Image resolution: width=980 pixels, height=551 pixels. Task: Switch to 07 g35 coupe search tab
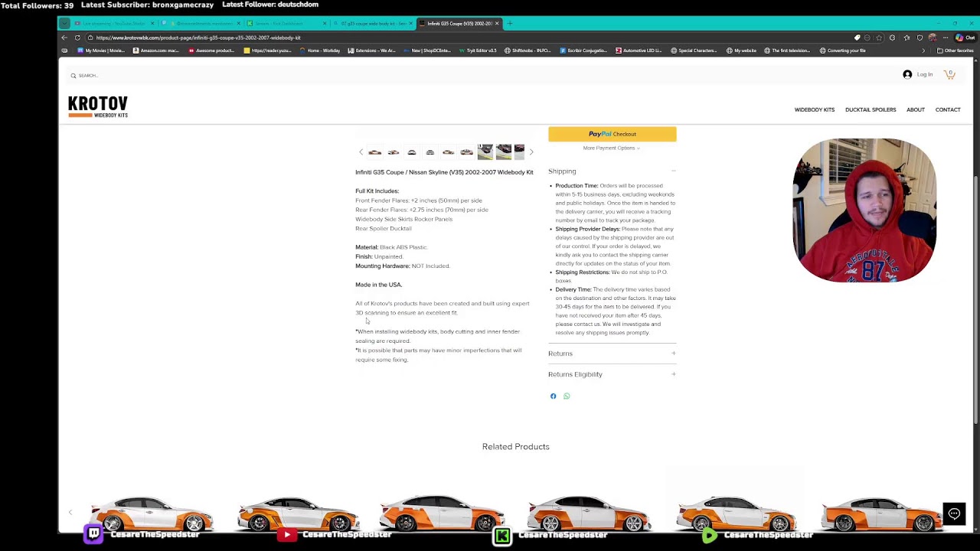[x=372, y=24]
